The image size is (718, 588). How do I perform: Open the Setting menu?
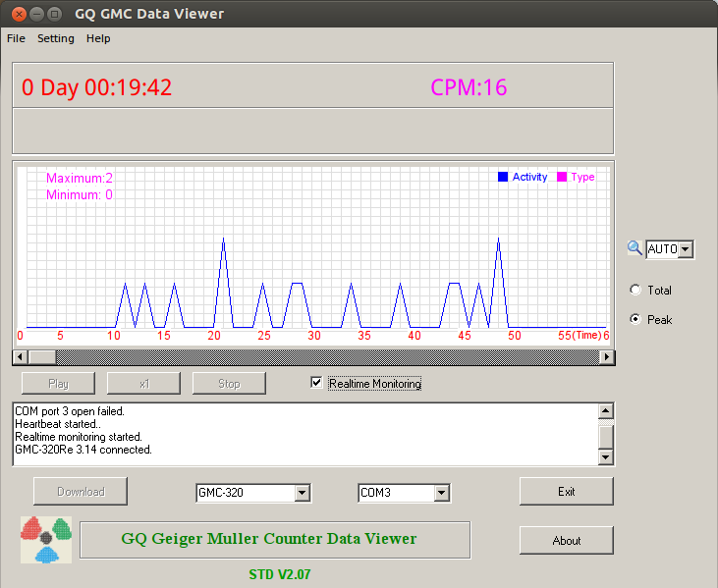pyautogui.click(x=56, y=38)
